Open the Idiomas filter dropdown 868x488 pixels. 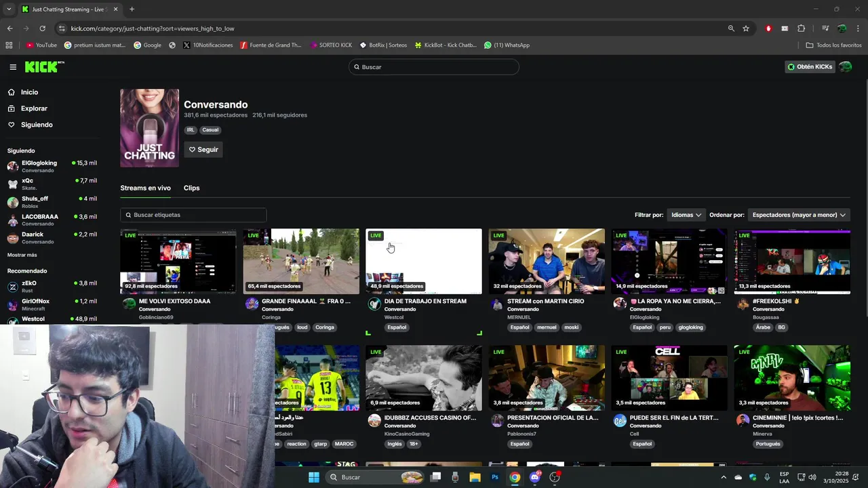[686, 215]
